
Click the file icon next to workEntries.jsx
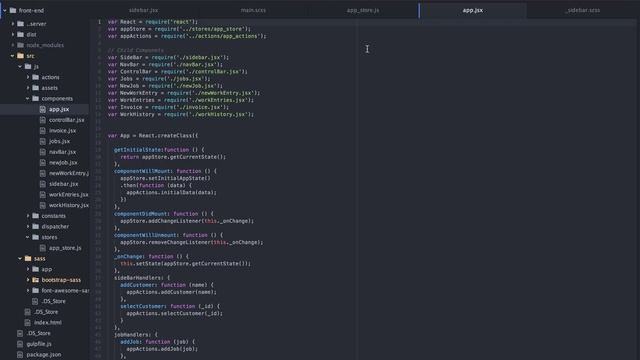click(42, 195)
